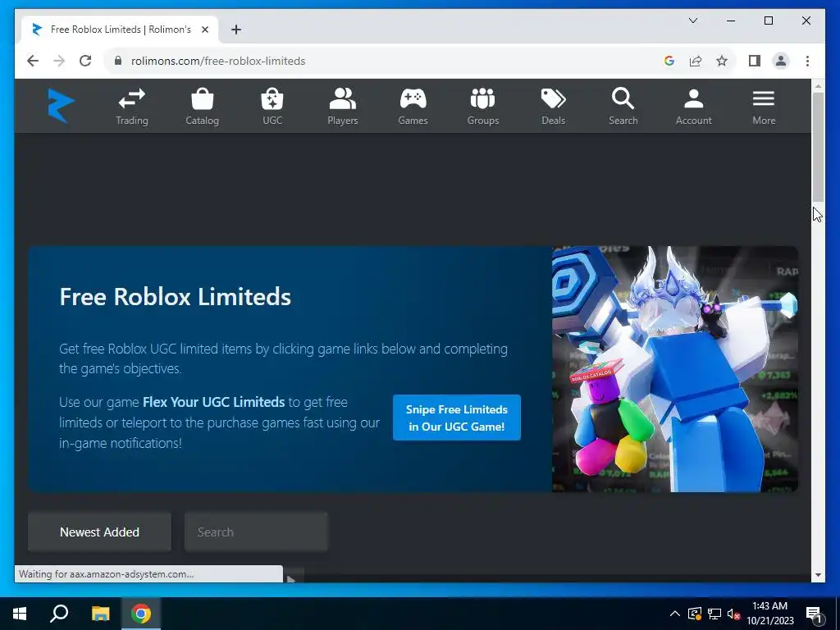Open Chrome three-dot menu
The image size is (840, 630).
click(807, 61)
